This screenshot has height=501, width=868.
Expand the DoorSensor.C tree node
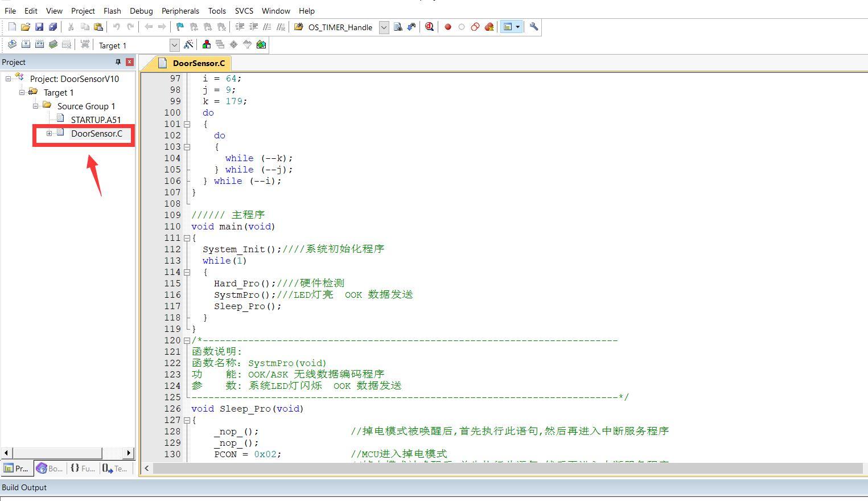tap(50, 134)
